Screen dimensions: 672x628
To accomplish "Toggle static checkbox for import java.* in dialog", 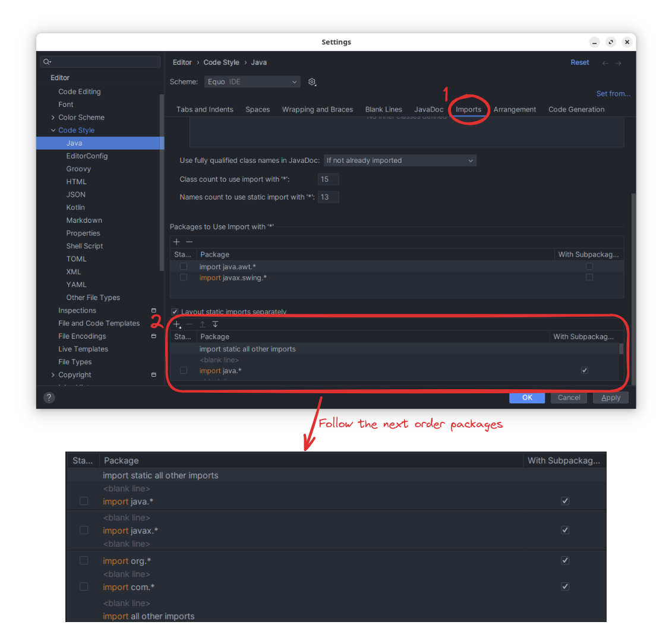I will 184,370.
